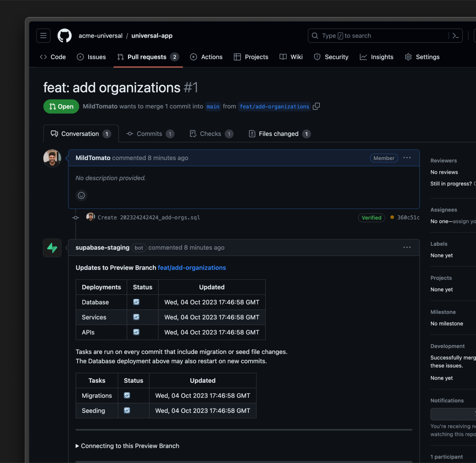Open Pull requests tab
The width and height of the screenshot is (476, 463).
tap(148, 57)
